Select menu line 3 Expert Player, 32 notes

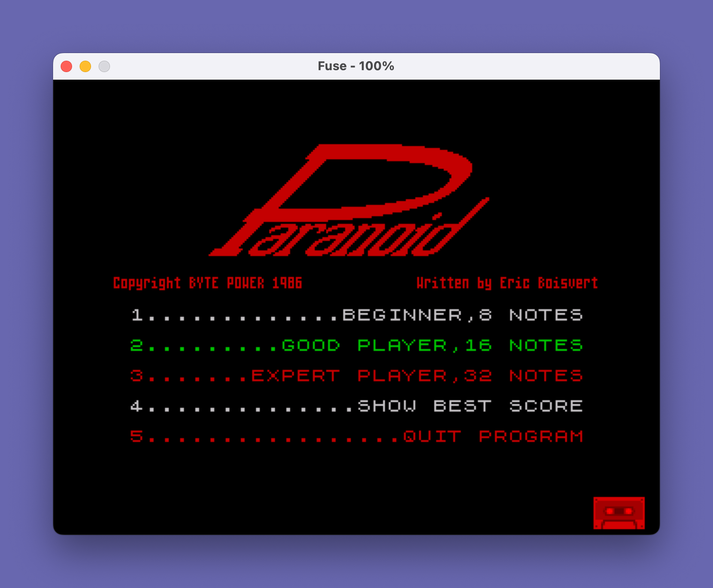pyautogui.click(x=356, y=376)
